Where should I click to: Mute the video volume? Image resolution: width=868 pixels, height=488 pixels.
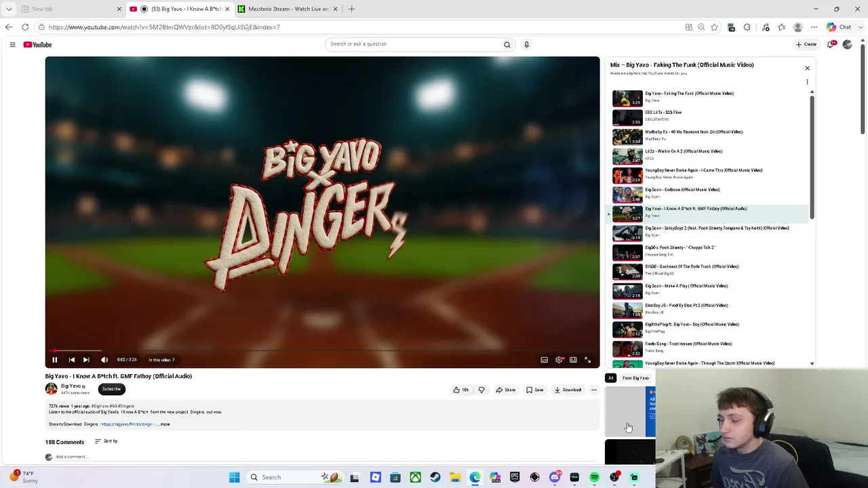point(104,360)
